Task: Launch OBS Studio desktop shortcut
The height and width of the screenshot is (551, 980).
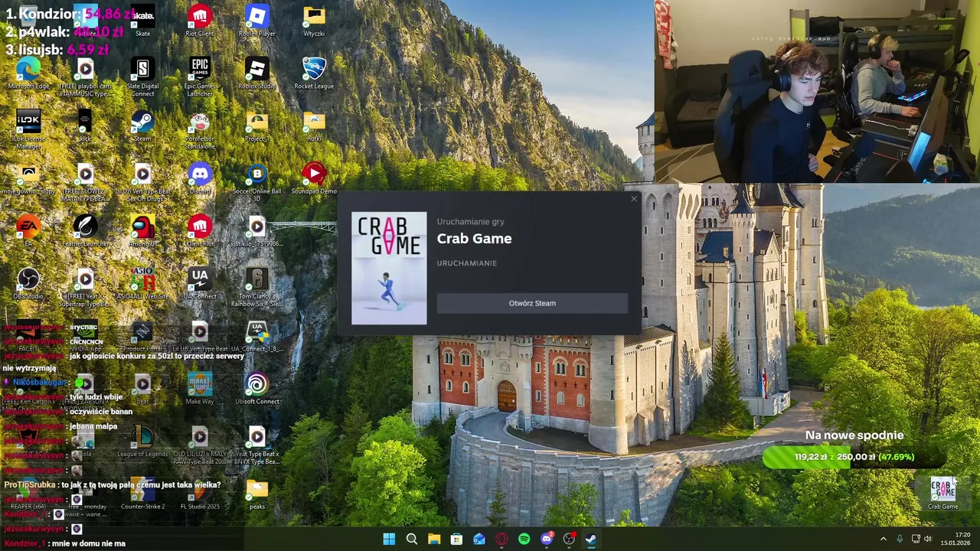Action: click(x=28, y=285)
